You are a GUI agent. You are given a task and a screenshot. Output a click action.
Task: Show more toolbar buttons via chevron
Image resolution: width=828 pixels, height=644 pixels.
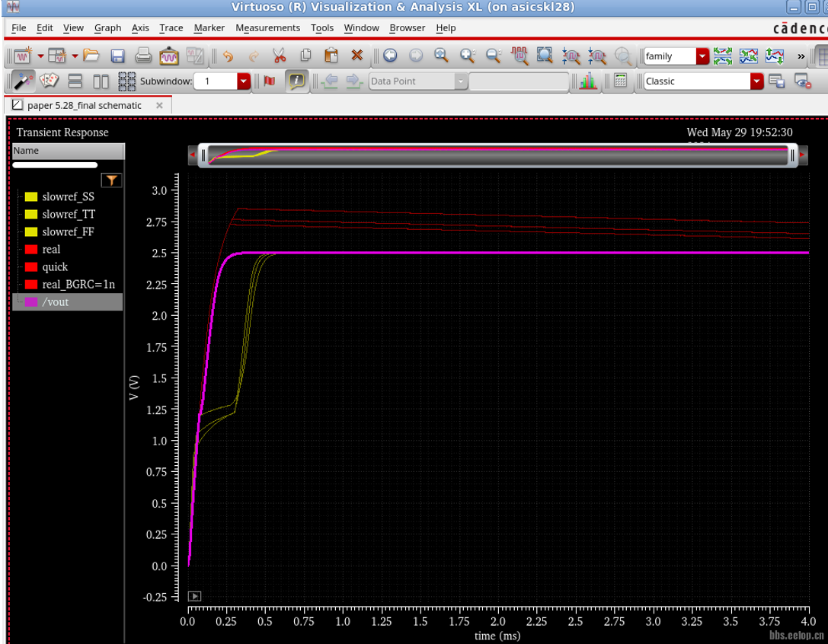(801, 56)
